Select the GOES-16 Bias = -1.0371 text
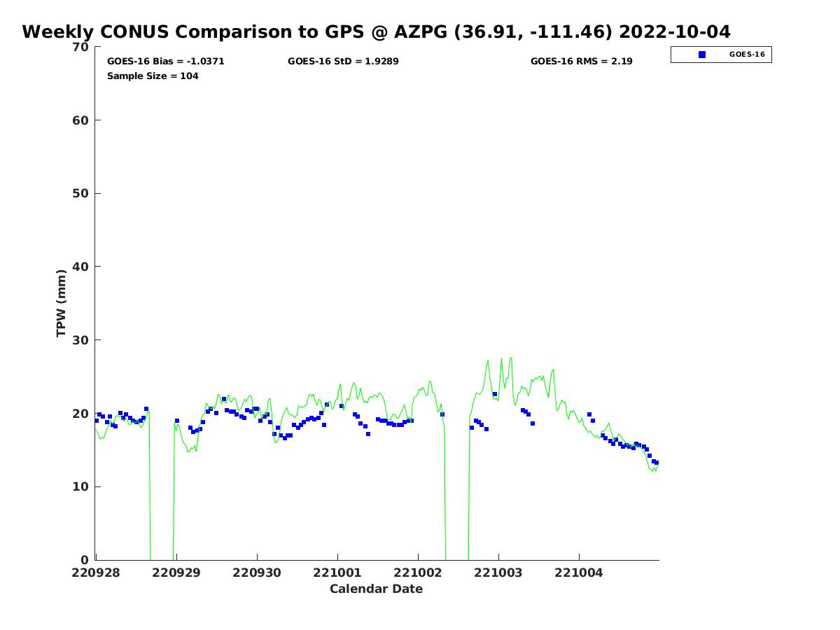The image size is (840, 630). pos(165,62)
